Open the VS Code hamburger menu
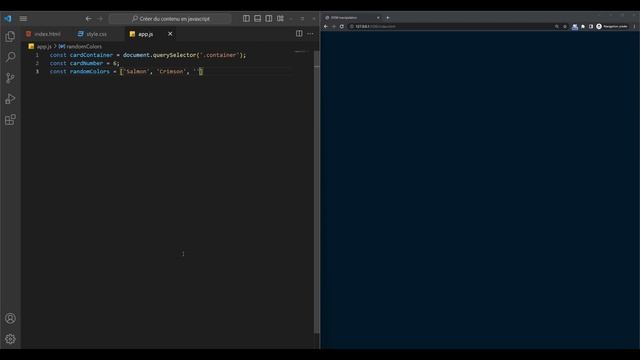This screenshot has height=360, width=640. coord(23,19)
